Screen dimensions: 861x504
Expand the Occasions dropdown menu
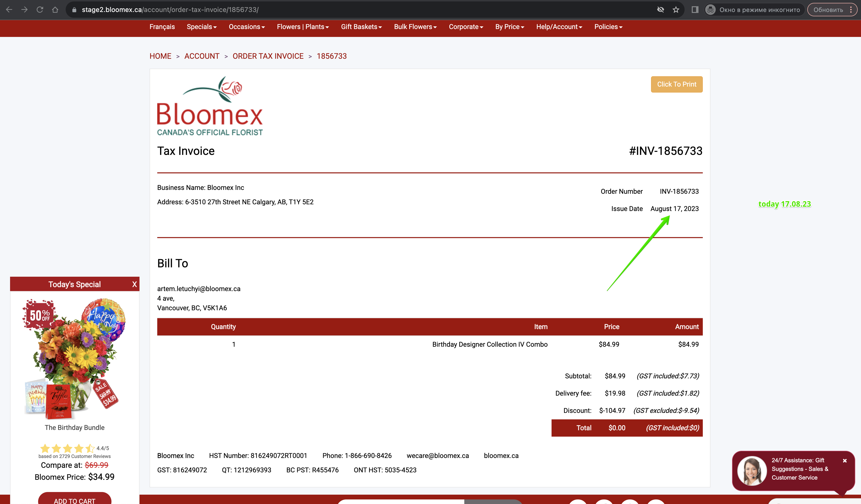[247, 27]
